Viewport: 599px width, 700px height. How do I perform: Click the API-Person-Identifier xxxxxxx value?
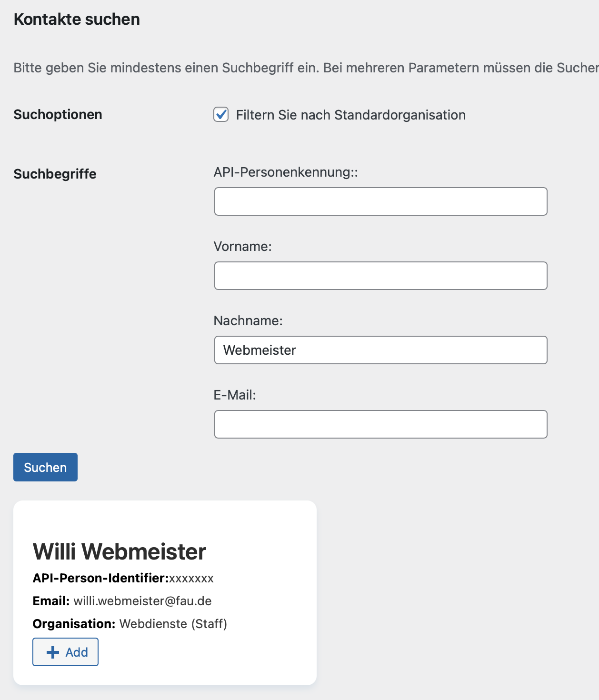pos(191,579)
